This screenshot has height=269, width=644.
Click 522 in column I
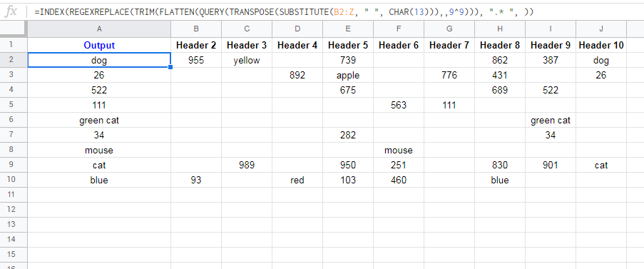pos(551,90)
